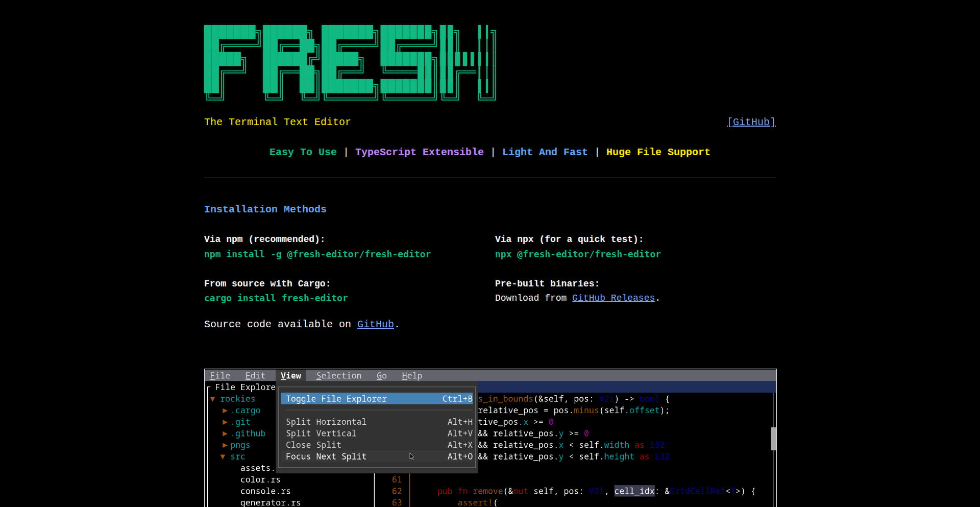Click the 'File Explorer' panel title
980x507 pixels.
tap(245, 388)
